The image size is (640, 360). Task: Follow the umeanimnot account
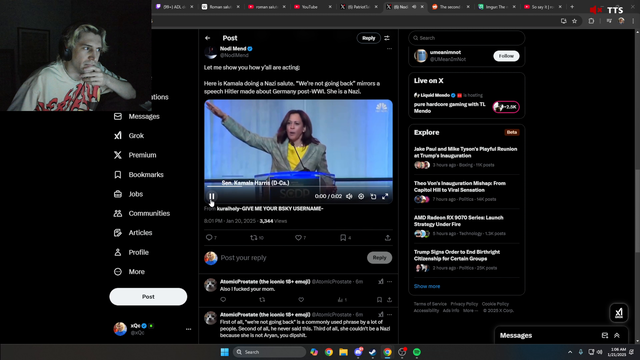(x=506, y=56)
